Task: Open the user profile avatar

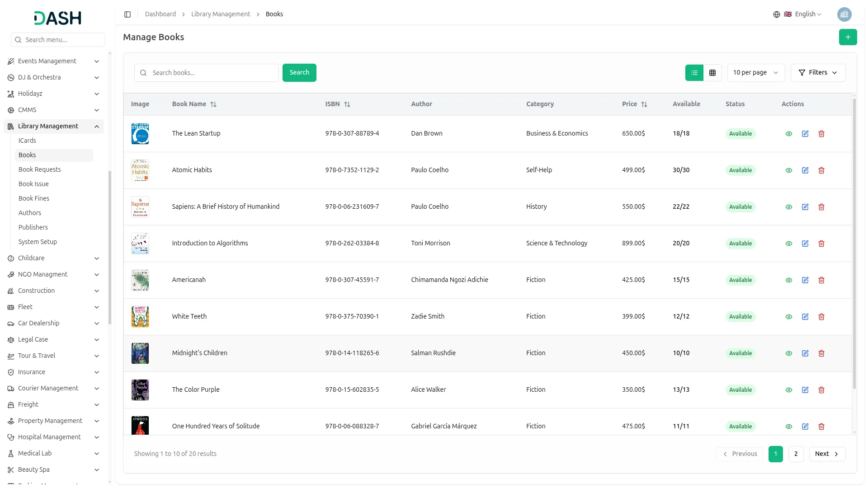Action: click(x=844, y=14)
